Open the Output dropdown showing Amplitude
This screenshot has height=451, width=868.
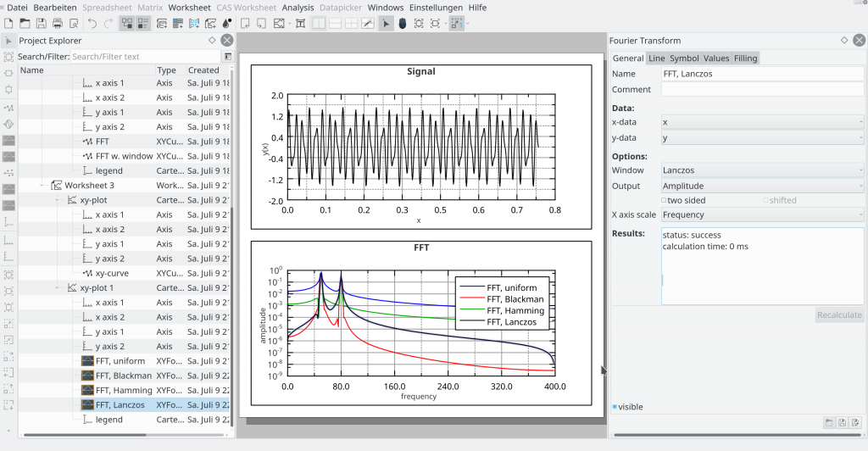(x=762, y=186)
